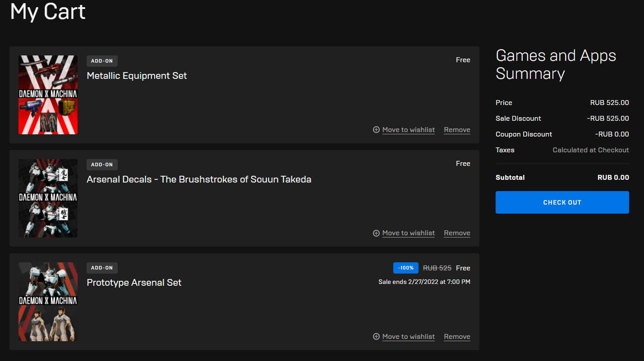Click ADD-ON tag on Metallic Equipment Set
The image size is (644, 361).
(x=102, y=61)
